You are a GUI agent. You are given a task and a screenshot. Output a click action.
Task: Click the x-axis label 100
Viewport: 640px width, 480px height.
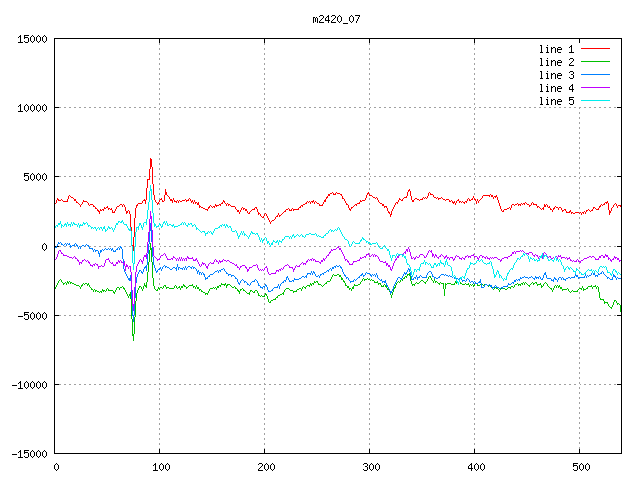(x=161, y=467)
